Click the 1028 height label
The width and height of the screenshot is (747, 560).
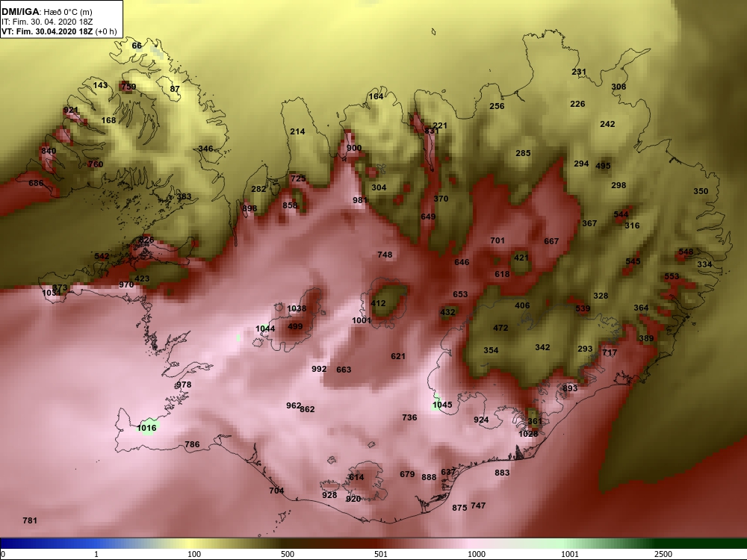pyautogui.click(x=528, y=434)
